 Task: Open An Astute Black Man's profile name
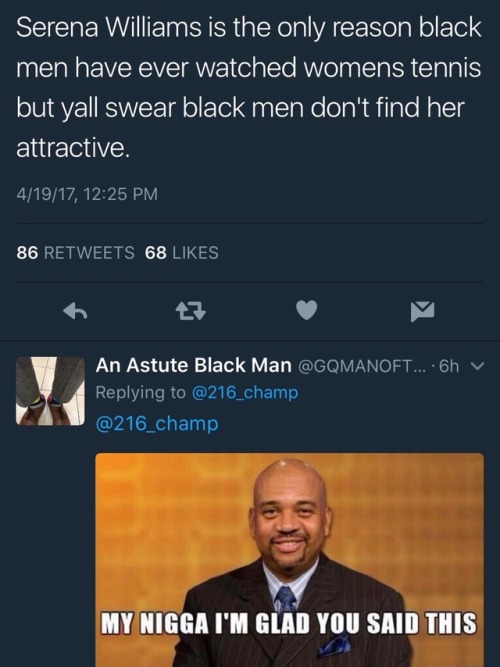[x=194, y=365]
